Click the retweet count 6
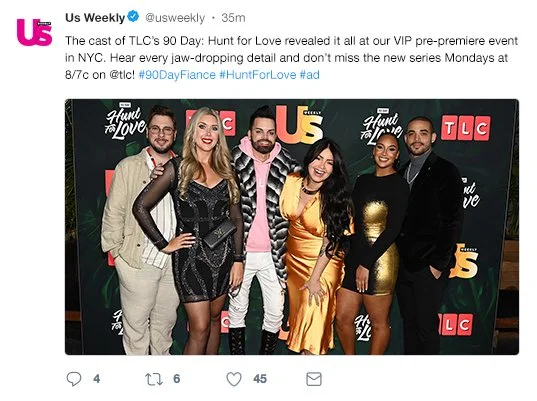 tap(176, 379)
